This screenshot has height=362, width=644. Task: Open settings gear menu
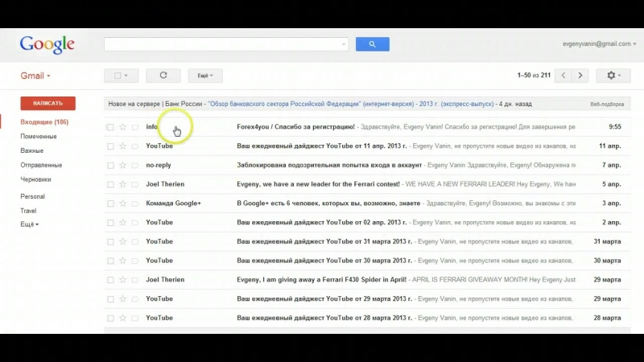613,75
